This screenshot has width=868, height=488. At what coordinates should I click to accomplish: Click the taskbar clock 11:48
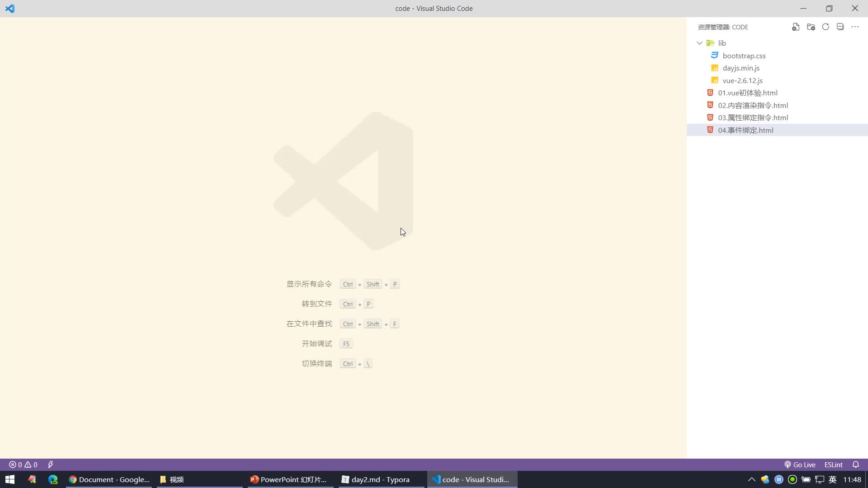(852, 479)
